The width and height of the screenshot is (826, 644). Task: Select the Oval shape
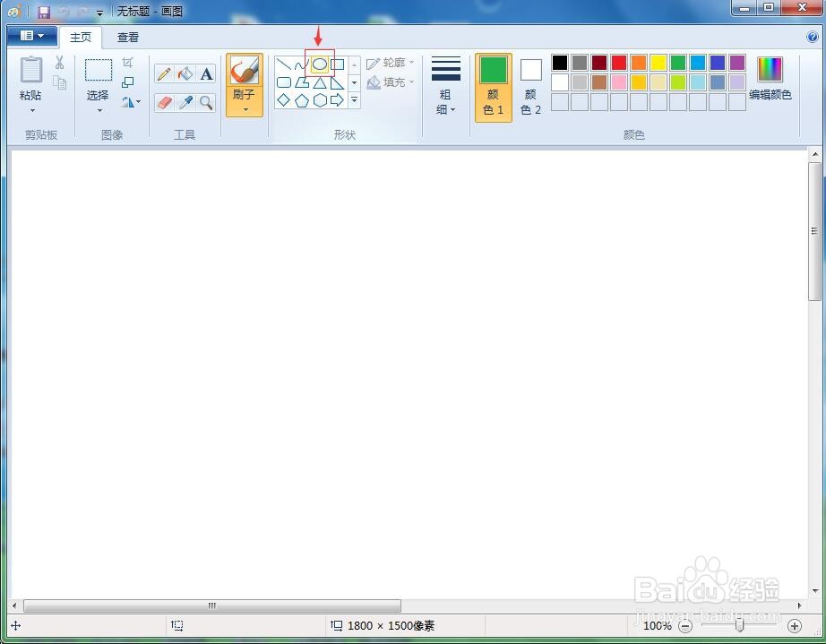(320, 64)
